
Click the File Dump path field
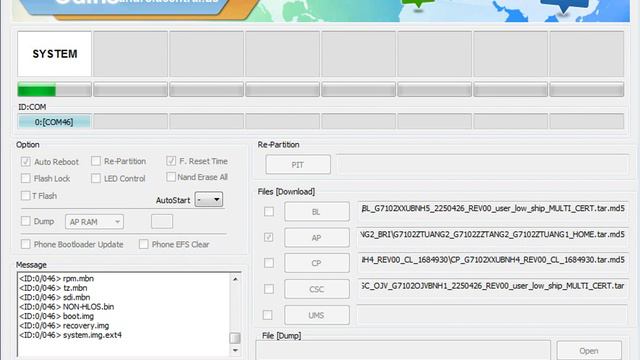[403, 351]
